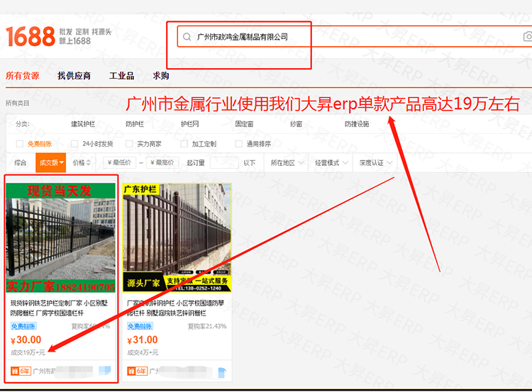Screen dimensions: 532x392
Task: Click the ¥30.00 price
Action: pyautogui.click(x=26, y=340)
